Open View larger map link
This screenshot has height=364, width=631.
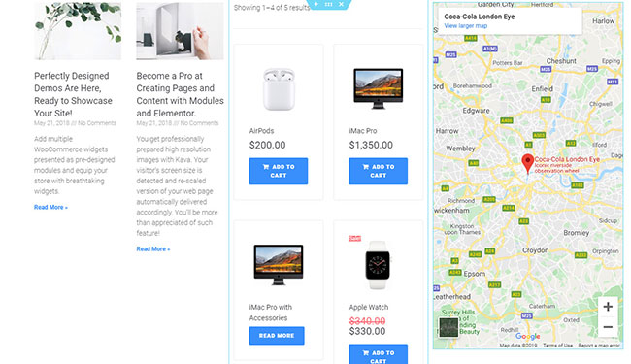pos(466,26)
